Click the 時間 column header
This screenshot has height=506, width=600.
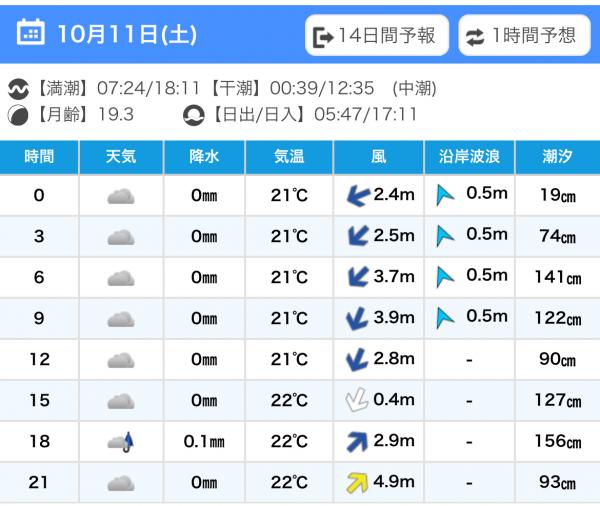(x=39, y=156)
